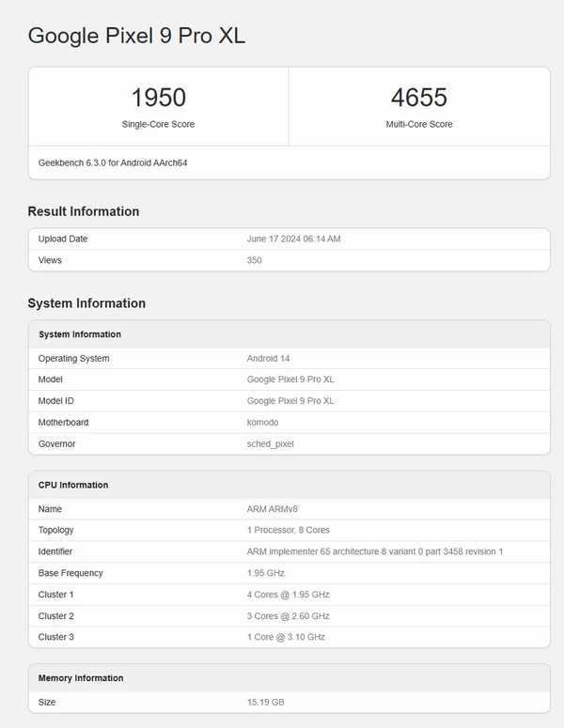Select the 1.95 GHz base frequency value

pyautogui.click(x=265, y=573)
